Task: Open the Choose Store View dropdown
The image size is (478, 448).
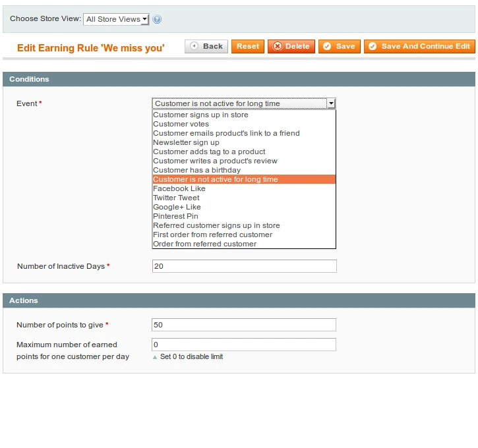Action: pos(116,19)
